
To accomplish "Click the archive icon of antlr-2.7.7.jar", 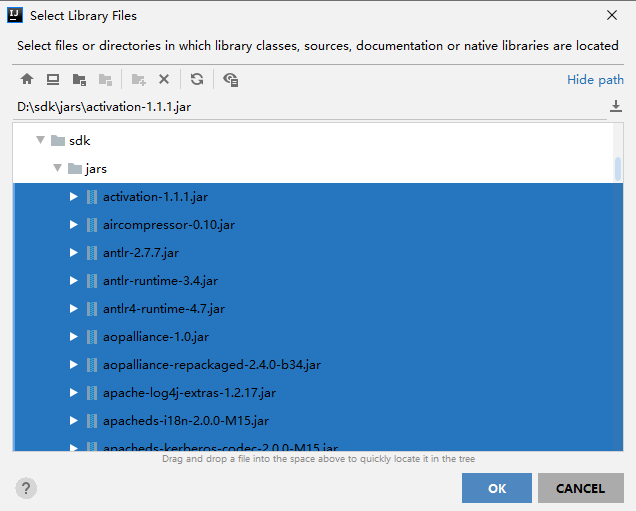I will click(x=92, y=253).
